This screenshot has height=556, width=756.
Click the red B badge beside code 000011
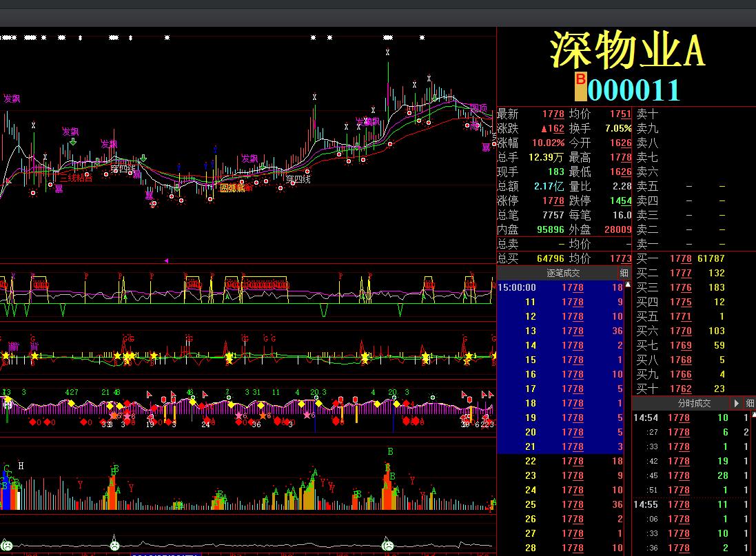point(581,86)
